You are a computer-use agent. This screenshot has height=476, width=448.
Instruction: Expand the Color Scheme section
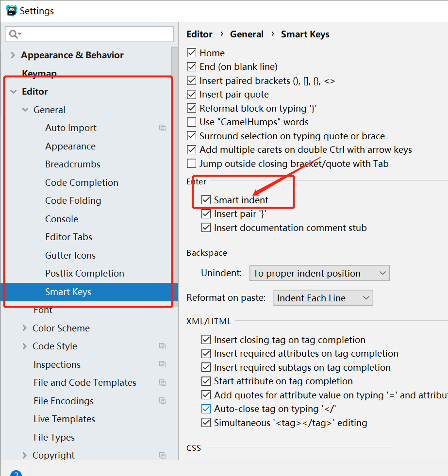tap(25, 328)
